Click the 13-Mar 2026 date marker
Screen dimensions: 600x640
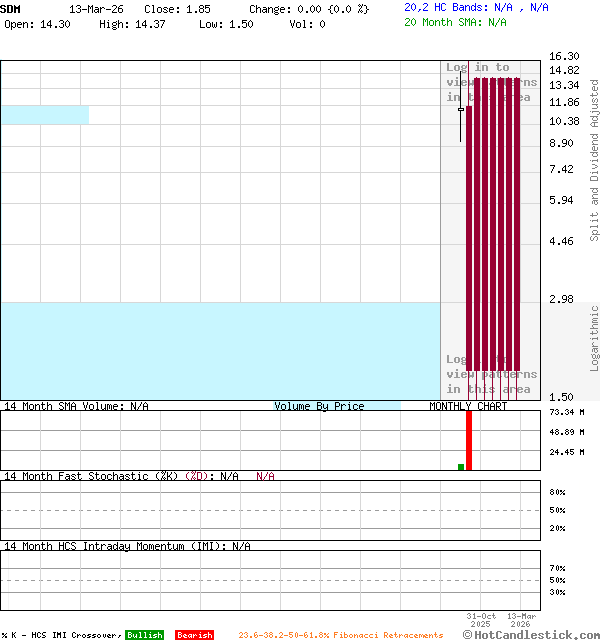click(x=520, y=620)
